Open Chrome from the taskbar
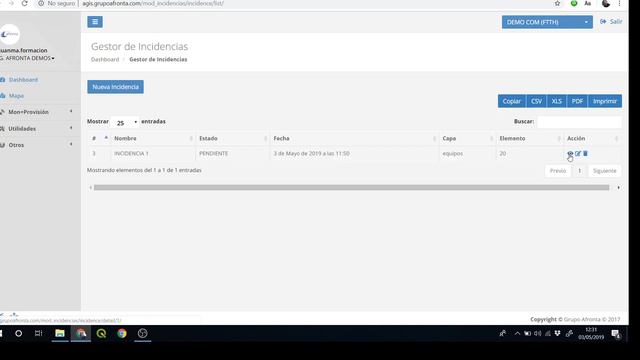This screenshot has width=640, height=360. [122, 333]
